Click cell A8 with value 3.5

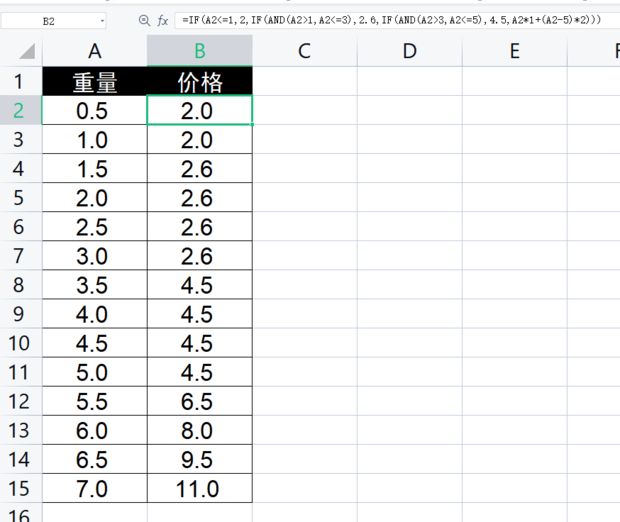[x=95, y=285]
